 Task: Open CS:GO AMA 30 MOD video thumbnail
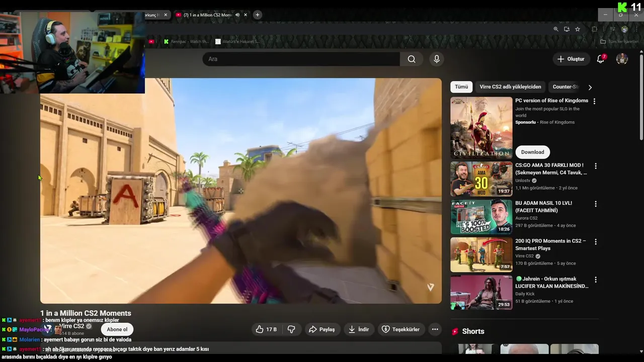coord(481,179)
